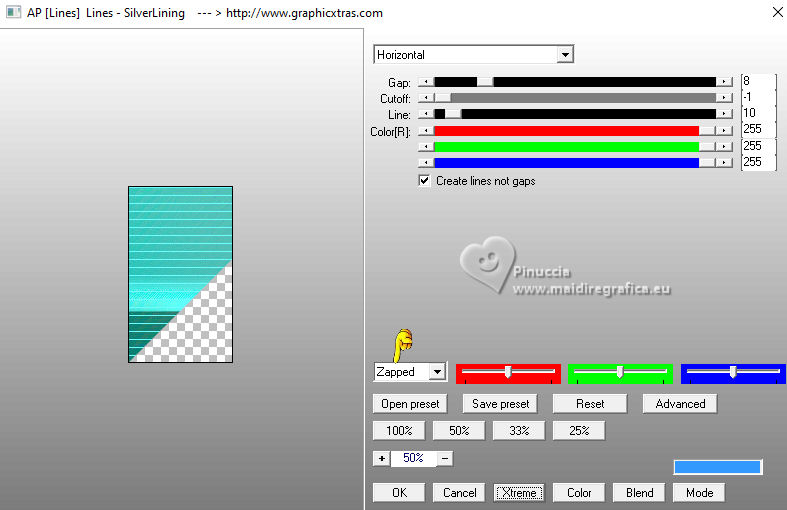The image size is (787, 510).
Task: Click the Gap slider thumb
Action: point(485,82)
